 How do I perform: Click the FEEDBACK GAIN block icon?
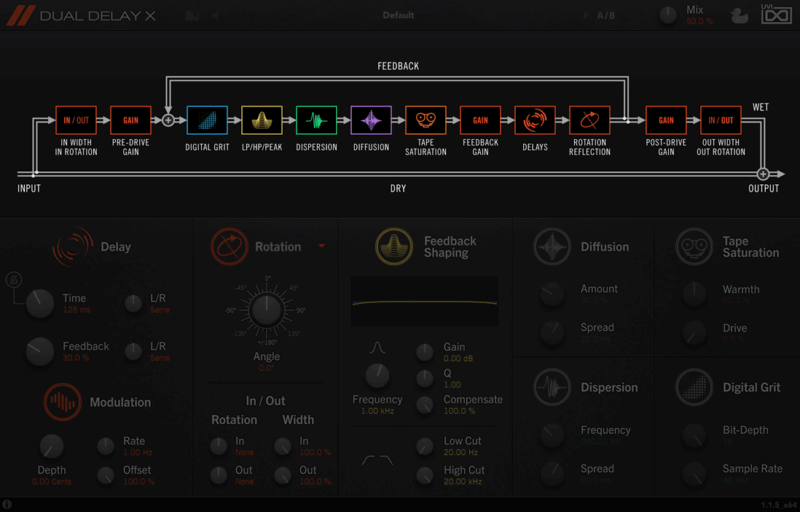tap(480, 120)
